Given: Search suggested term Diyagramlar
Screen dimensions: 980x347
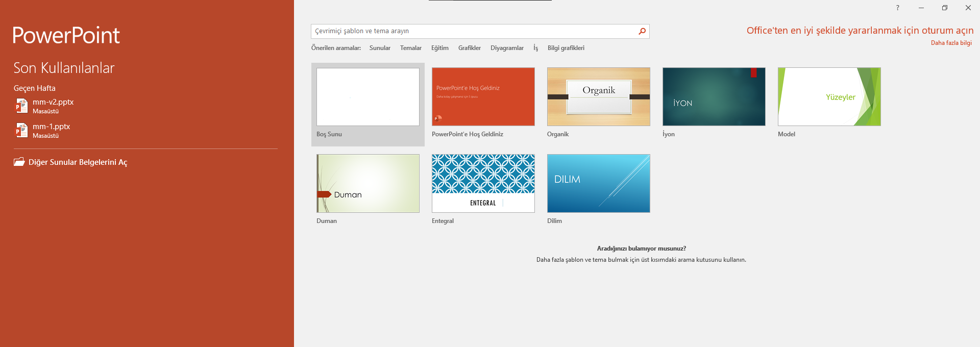Looking at the screenshot, I should [x=507, y=48].
